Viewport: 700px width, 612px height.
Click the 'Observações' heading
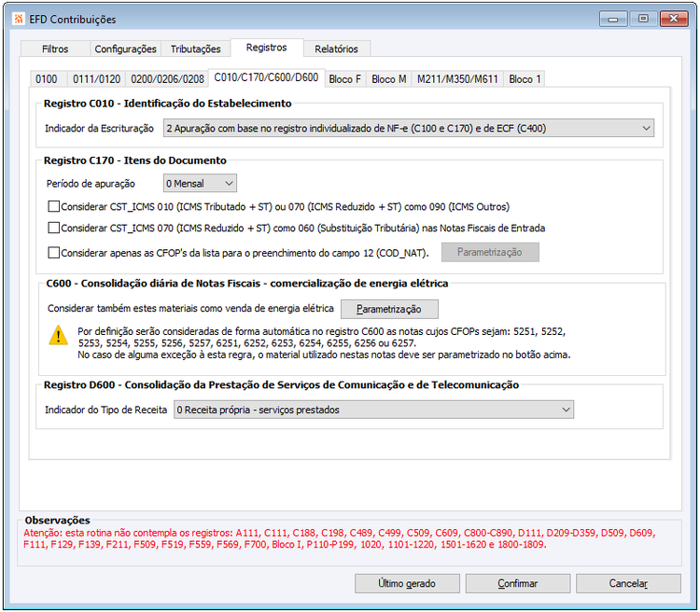tap(57, 521)
